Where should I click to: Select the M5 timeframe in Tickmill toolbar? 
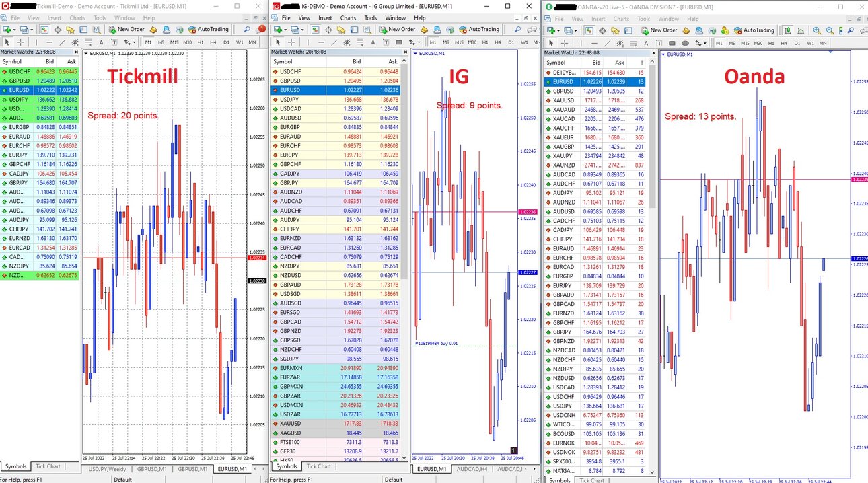(x=161, y=42)
